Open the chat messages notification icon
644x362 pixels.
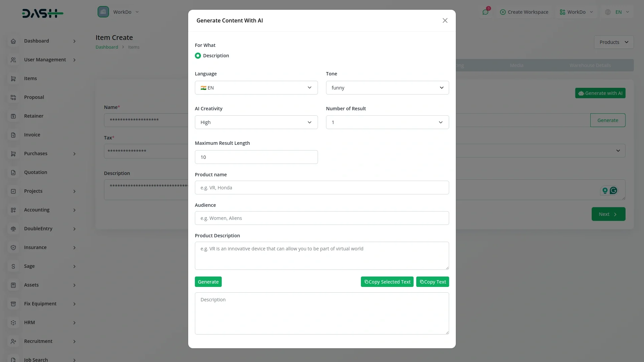tap(485, 12)
